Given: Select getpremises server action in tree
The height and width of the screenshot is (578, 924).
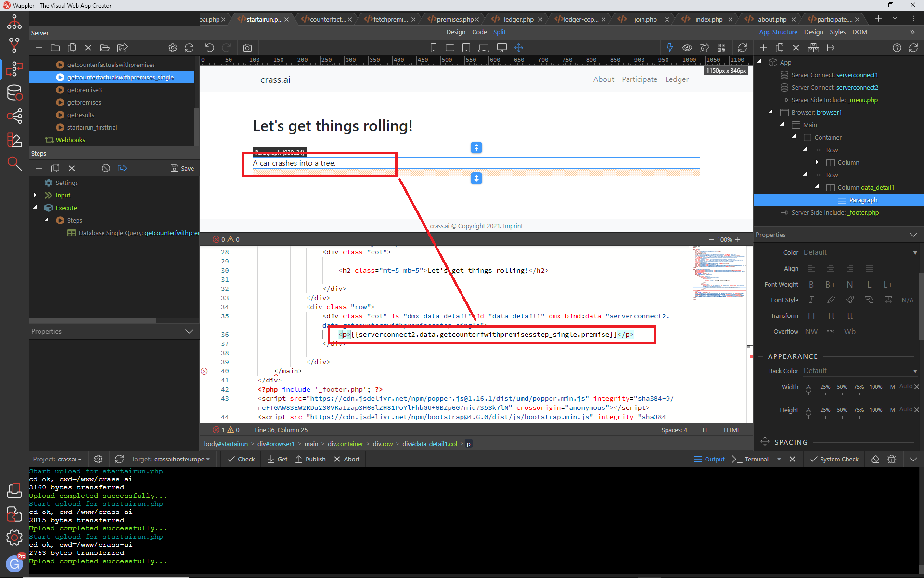Looking at the screenshot, I should pos(84,102).
